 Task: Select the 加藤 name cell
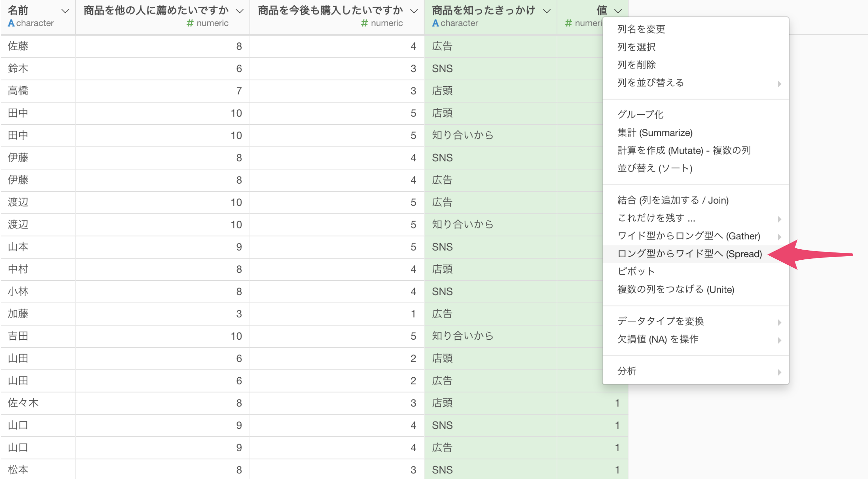[x=38, y=314]
